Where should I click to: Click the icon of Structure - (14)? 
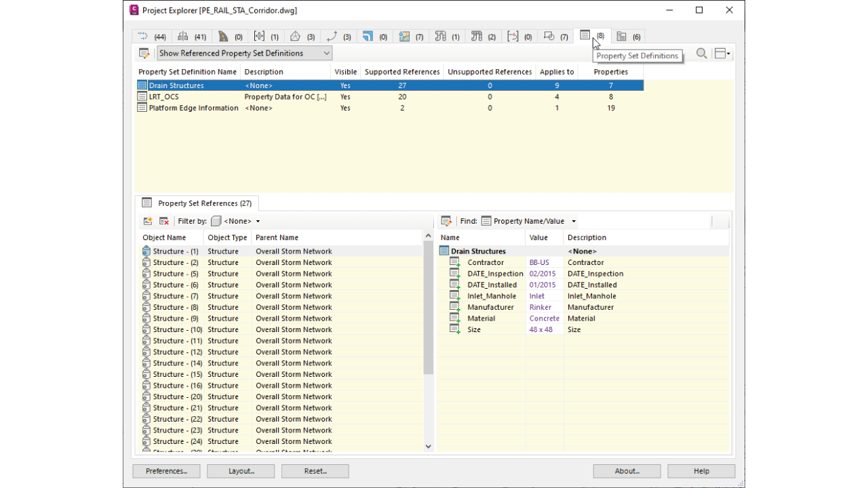coord(146,363)
